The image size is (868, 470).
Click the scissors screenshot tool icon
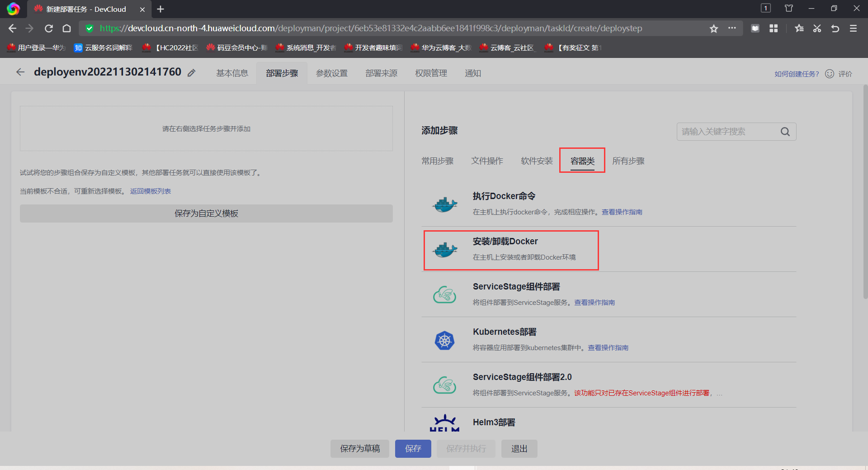click(x=817, y=28)
